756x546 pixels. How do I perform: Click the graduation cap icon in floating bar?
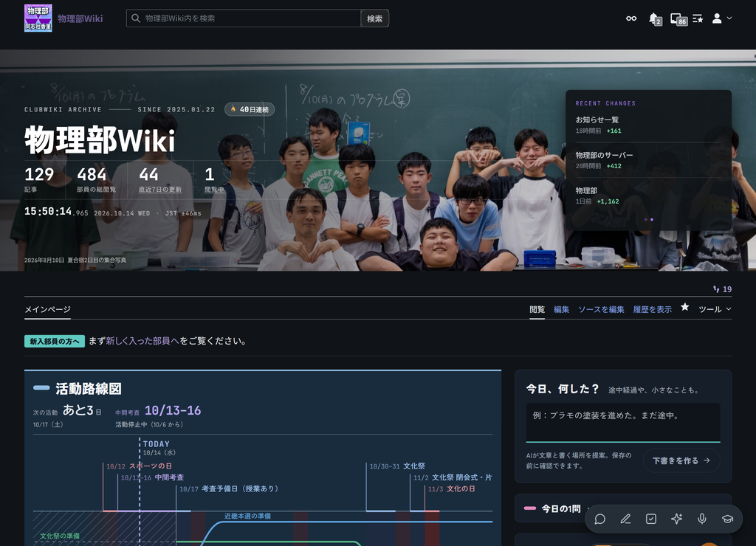point(727,519)
